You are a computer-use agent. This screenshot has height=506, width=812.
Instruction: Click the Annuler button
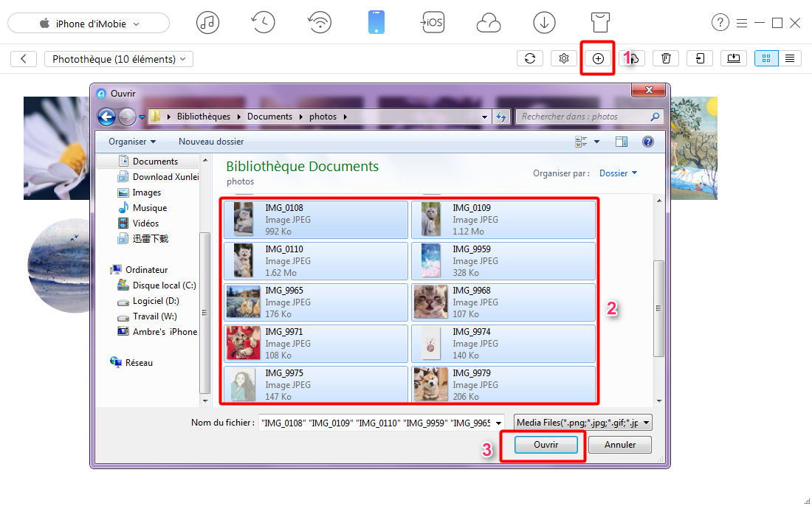620,445
